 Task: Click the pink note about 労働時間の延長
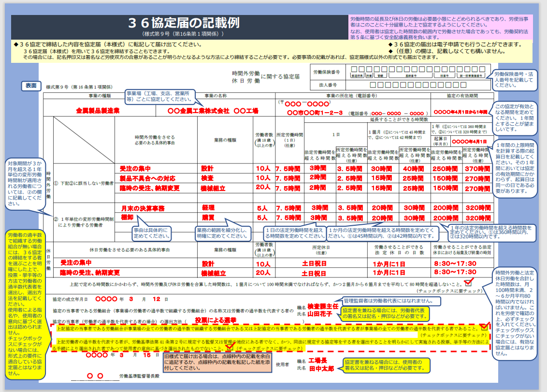tap(440, 27)
